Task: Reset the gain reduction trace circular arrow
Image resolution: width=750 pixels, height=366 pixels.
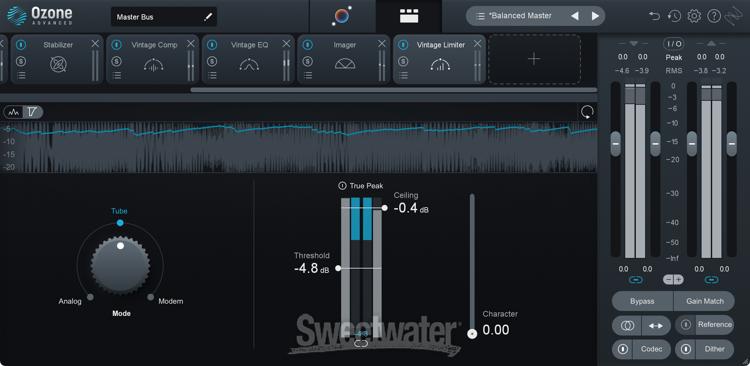Action: coord(587,112)
